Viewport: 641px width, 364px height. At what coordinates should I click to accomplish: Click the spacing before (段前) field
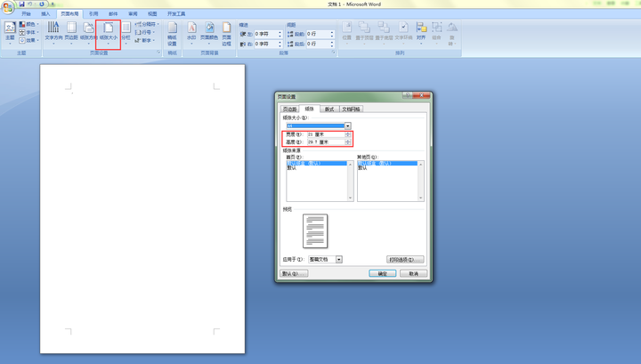click(x=318, y=34)
